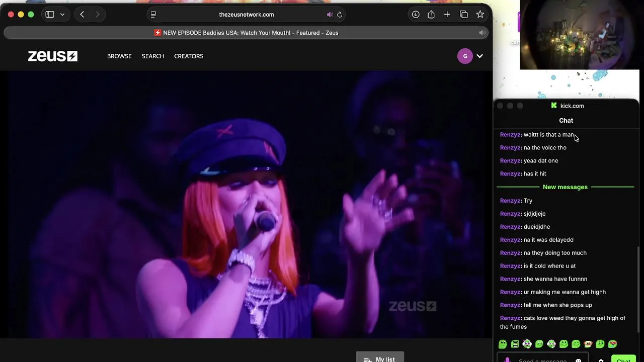Insert the angry square-face green emote
The width and height of the screenshot is (644, 362).
[x=515, y=344]
